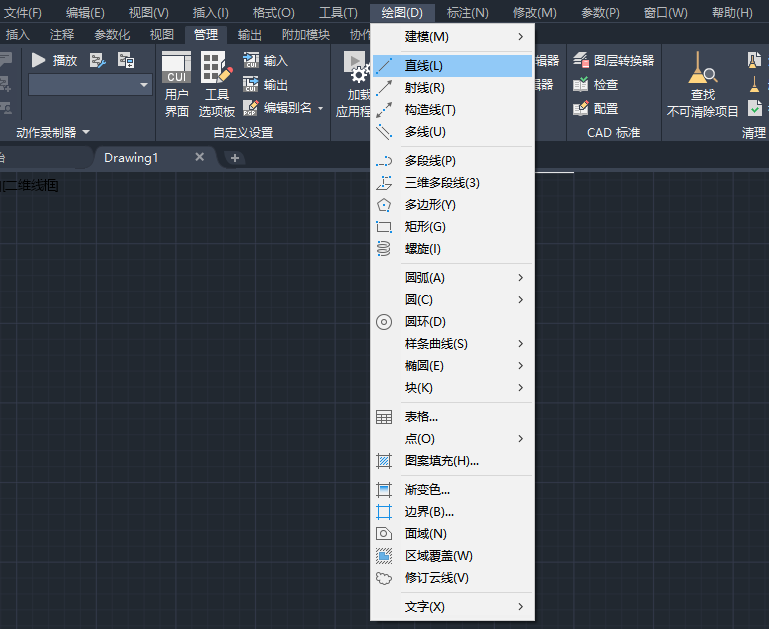Expand the 建模(M) modeling submenu
Screen dimensions: 769x629
452,37
